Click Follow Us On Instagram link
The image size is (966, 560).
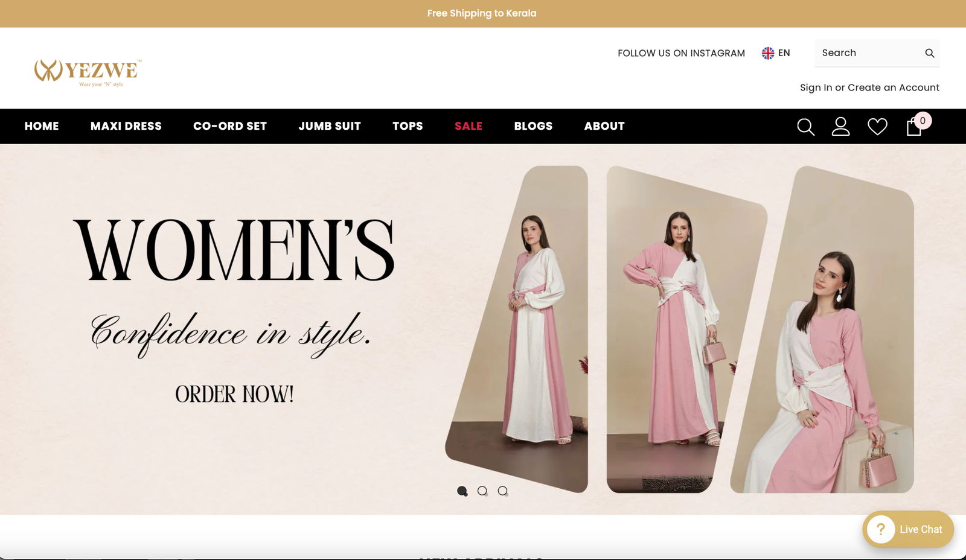tap(681, 53)
